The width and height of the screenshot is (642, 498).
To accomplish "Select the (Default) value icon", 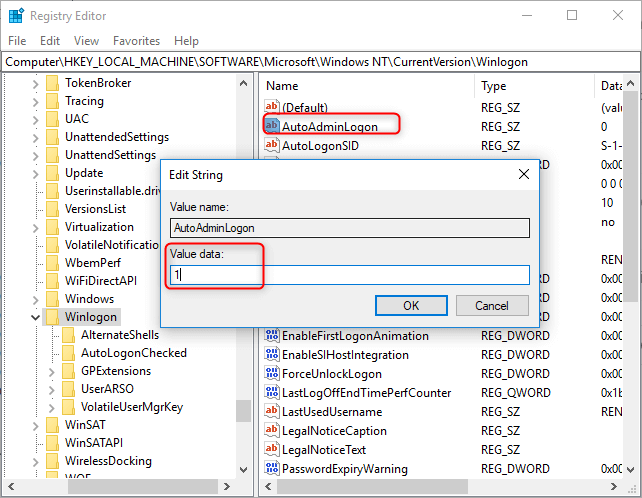I will point(272,107).
